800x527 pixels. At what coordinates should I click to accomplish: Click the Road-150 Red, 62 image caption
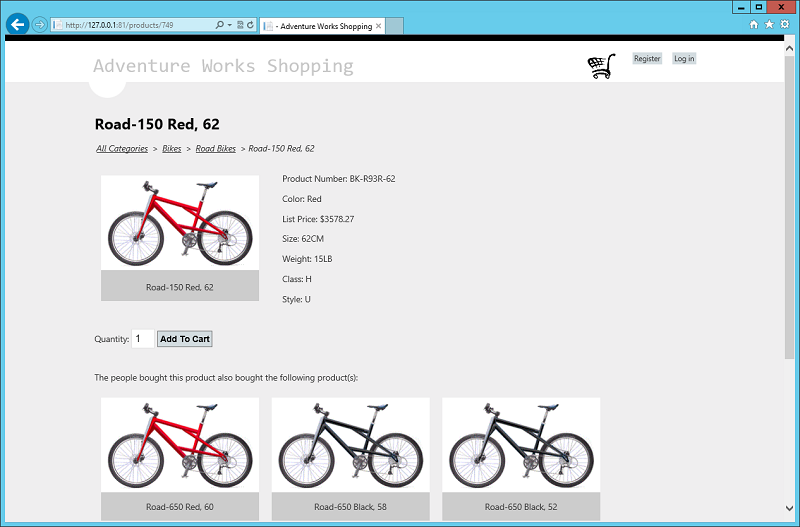pos(180,287)
